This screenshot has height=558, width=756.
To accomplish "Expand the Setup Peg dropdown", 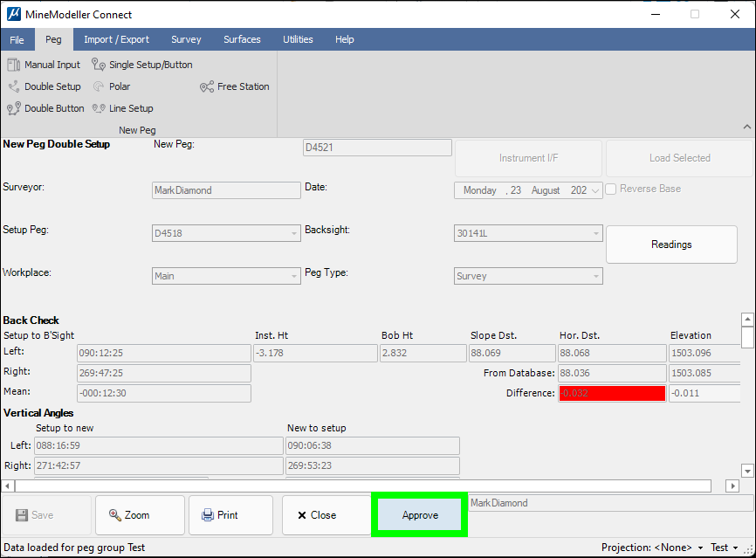I will pyautogui.click(x=294, y=234).
